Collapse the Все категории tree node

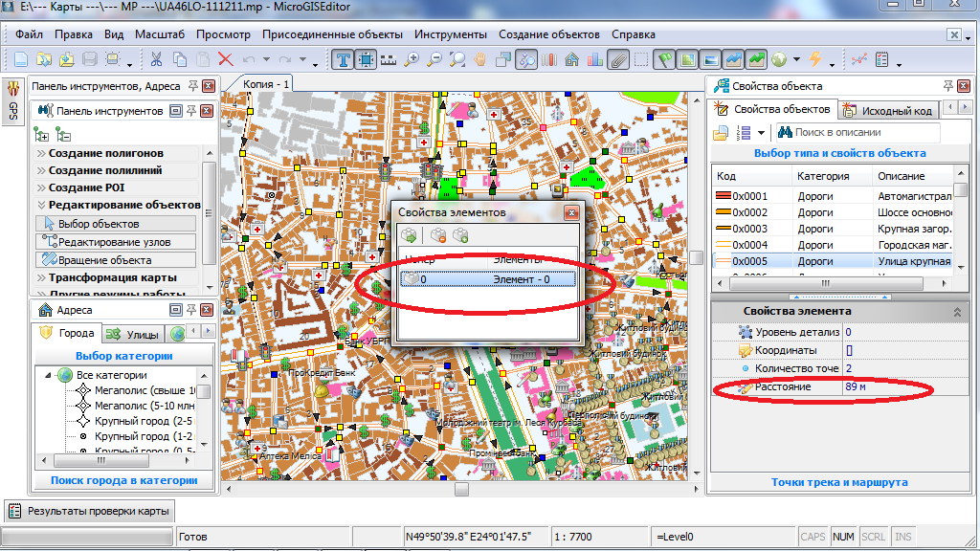pos(46,375)
